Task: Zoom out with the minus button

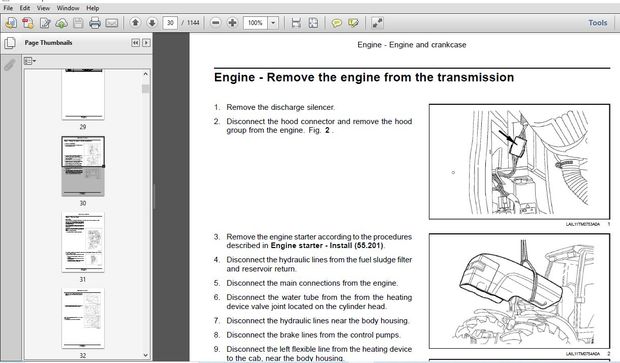Action: point(215,23)
